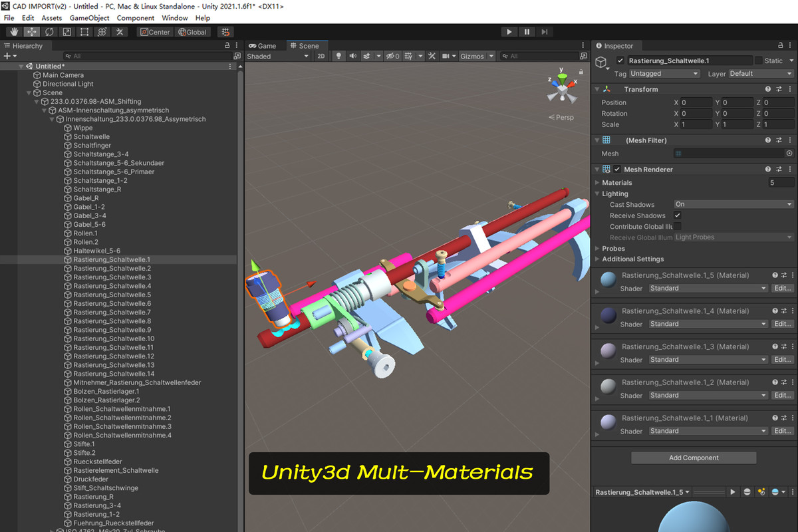Select the Move tool in the toolbar

(x=31, y=32)
